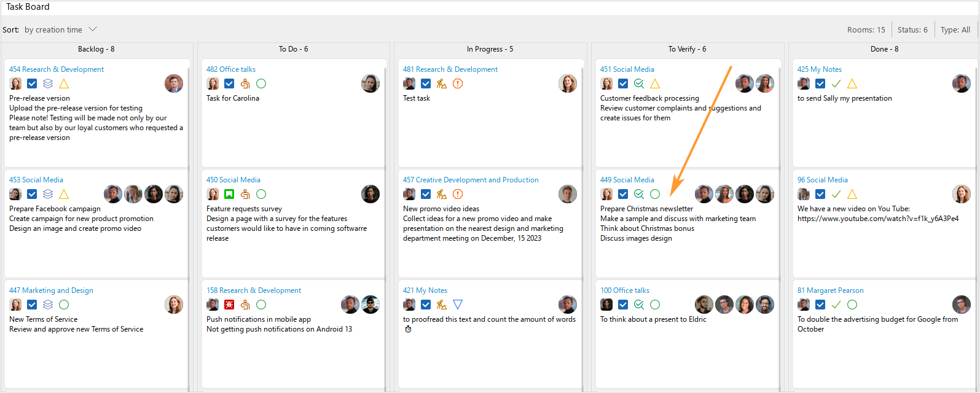The width and height of the screenshot is (980, 393).
Task: Click the red bug icon on task 158
Action: [x=229, y=305]
